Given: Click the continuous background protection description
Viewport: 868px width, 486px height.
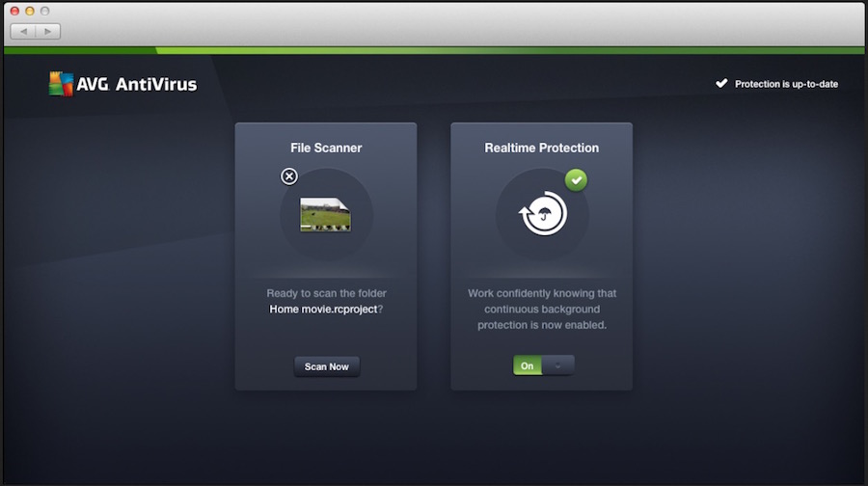Looking at the screenshot, I should [x=542, y=310].
